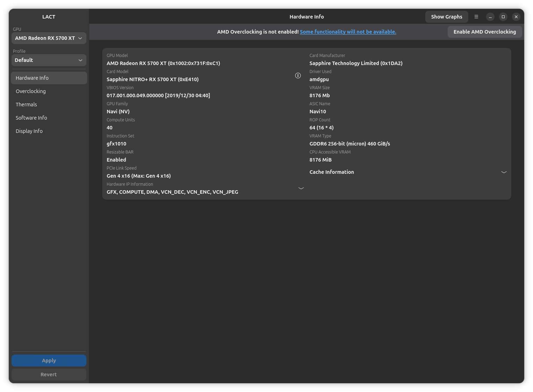Click the GPU Model value text
Image resolution: width=533 pixels, height=392 pixels.
point(163,63)
